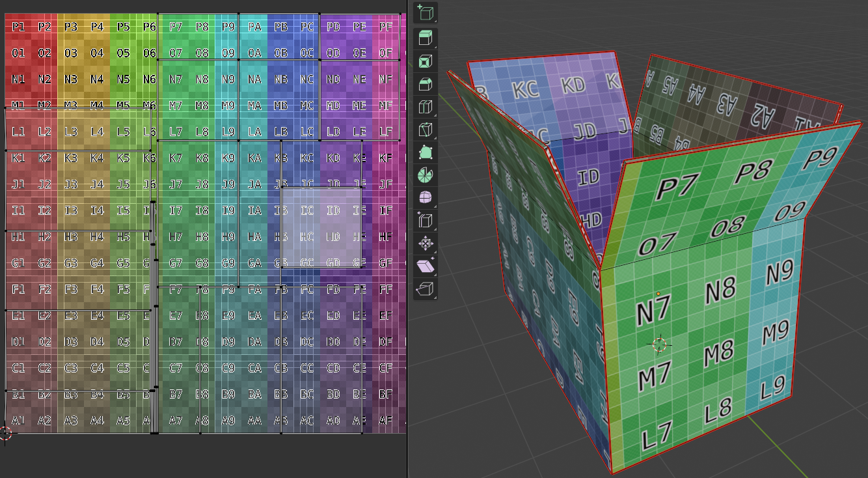Choose the Smooth vertices tool
The width and height of the screenshot is (868, 478).
pos(425,198)
